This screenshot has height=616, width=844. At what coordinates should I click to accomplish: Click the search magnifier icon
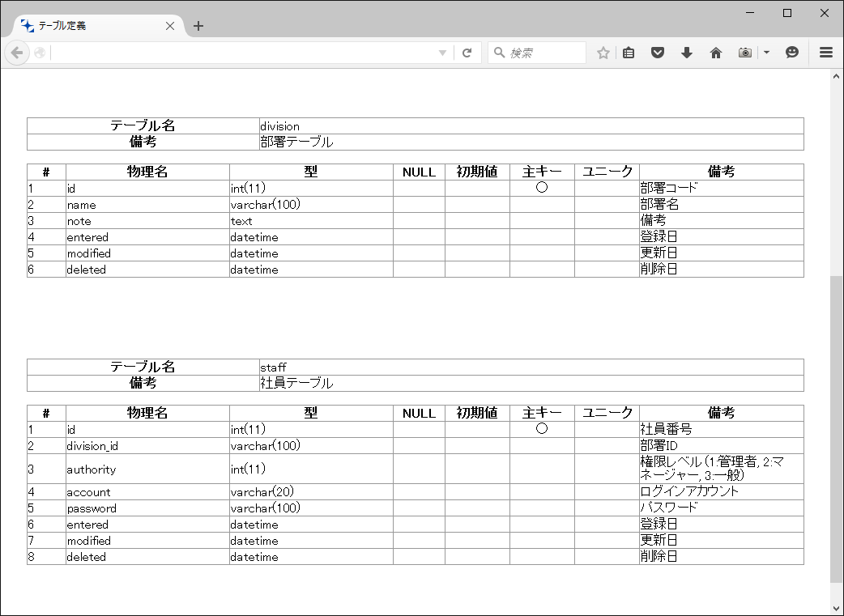point(499,52)
